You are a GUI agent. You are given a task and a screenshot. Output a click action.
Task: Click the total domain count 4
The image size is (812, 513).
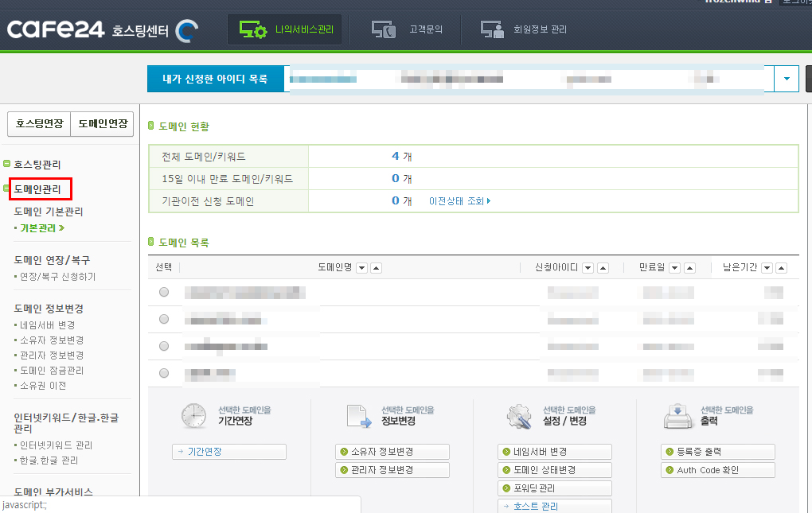tap(395, 156)
